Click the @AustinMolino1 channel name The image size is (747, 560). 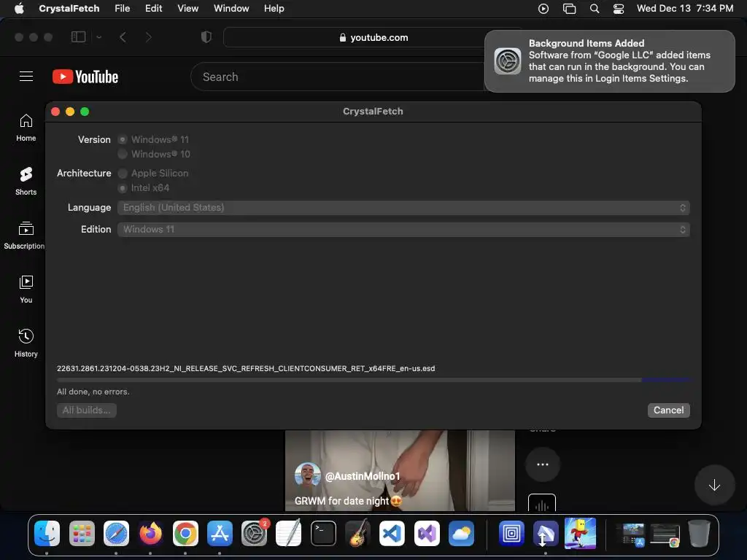point(363,476)
